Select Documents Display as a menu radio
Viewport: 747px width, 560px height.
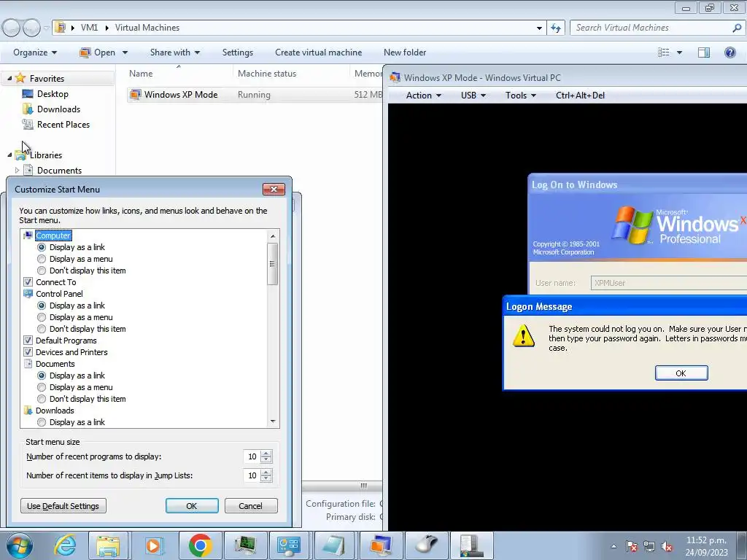coord(42,387)
